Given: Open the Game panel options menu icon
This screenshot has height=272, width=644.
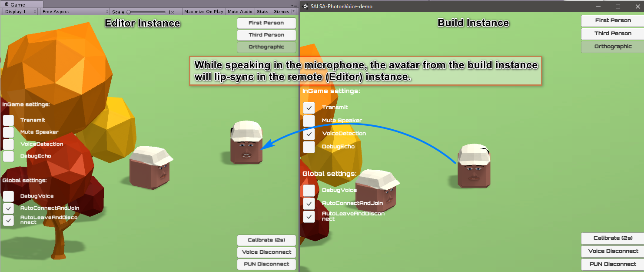Looking at the screenshot, I should 295,5.
